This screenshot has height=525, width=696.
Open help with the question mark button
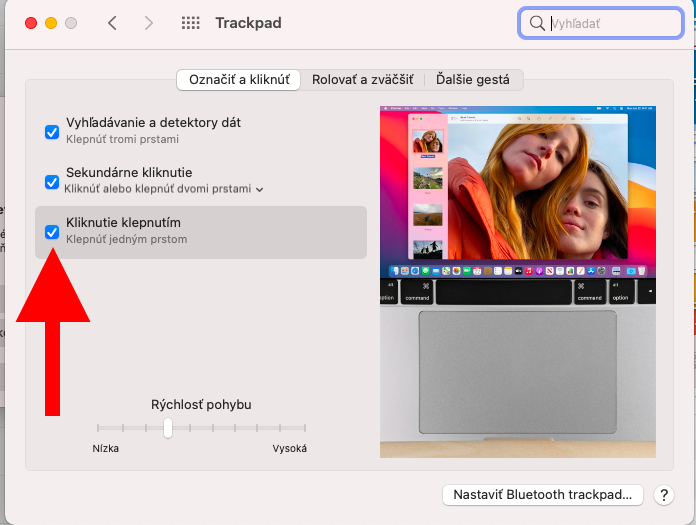(x=662, y=495)
